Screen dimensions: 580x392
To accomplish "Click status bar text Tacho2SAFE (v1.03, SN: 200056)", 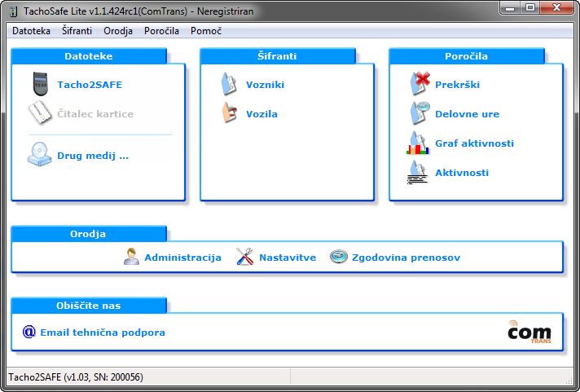I will (76, 377).
